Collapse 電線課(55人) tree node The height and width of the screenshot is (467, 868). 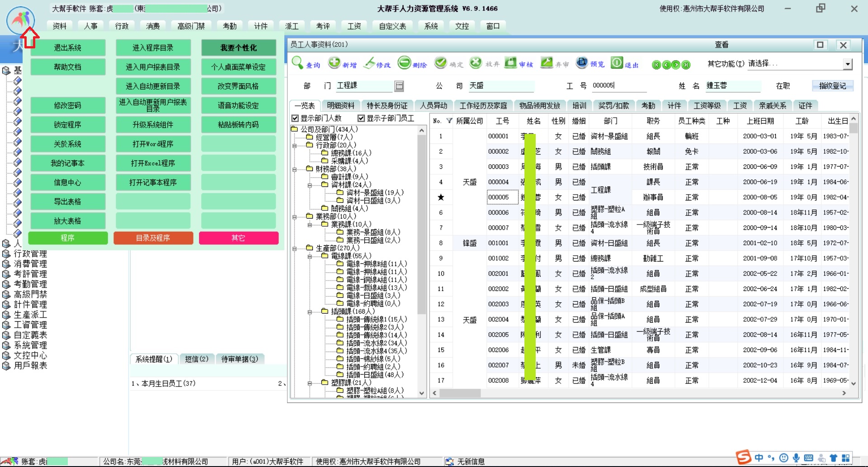click(310, 257)
